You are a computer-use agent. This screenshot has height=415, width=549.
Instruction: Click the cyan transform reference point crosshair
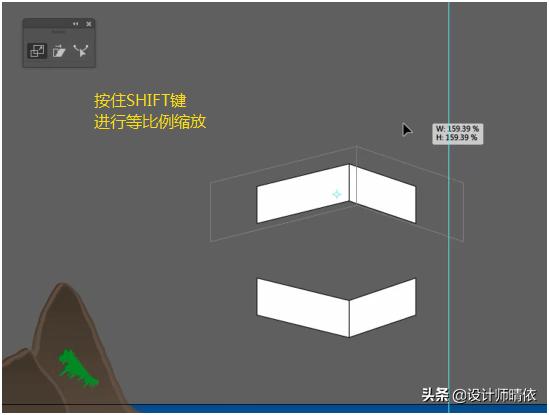pos(337,194)
